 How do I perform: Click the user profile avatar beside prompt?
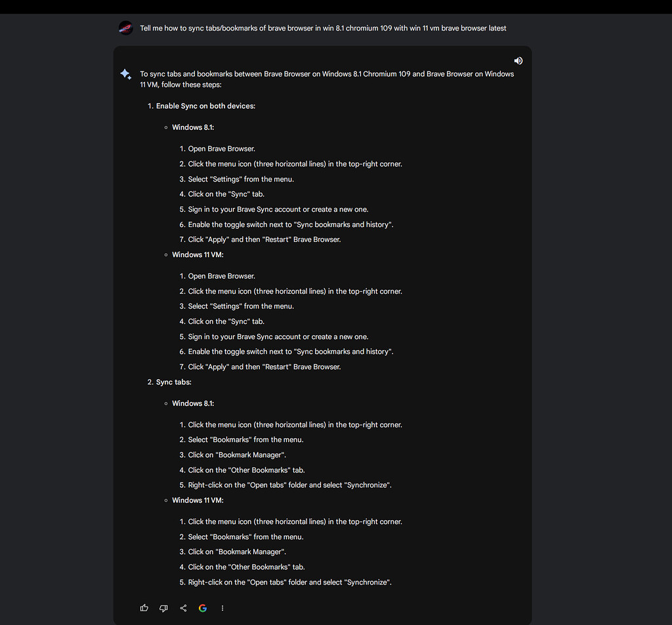[125, 28]
